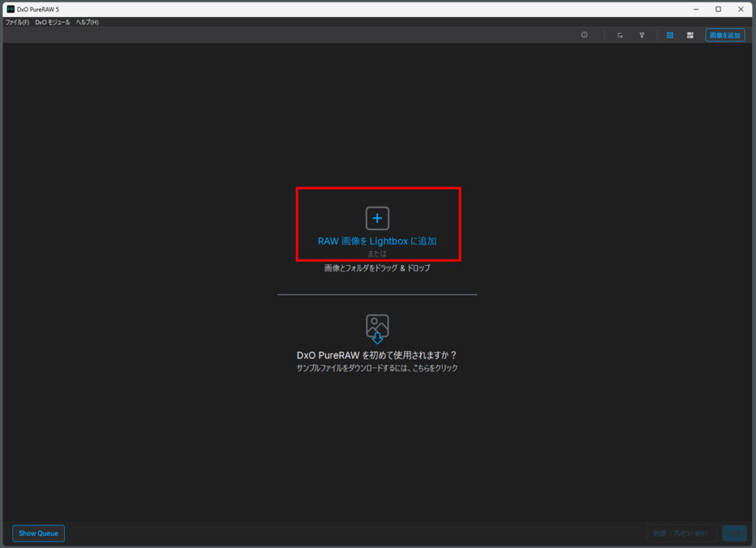Maximize the DxO PureRAW window

(x=718, y=9)
